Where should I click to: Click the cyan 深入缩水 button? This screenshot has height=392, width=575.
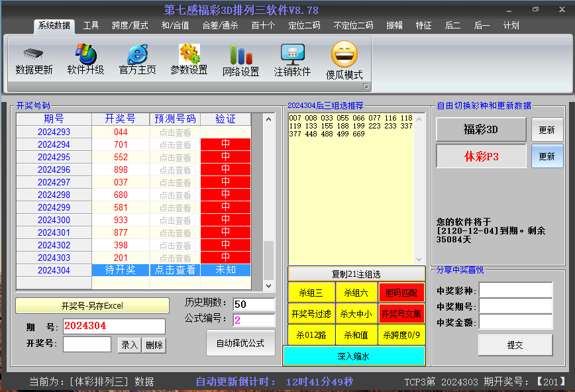click(x=353, y=356)
